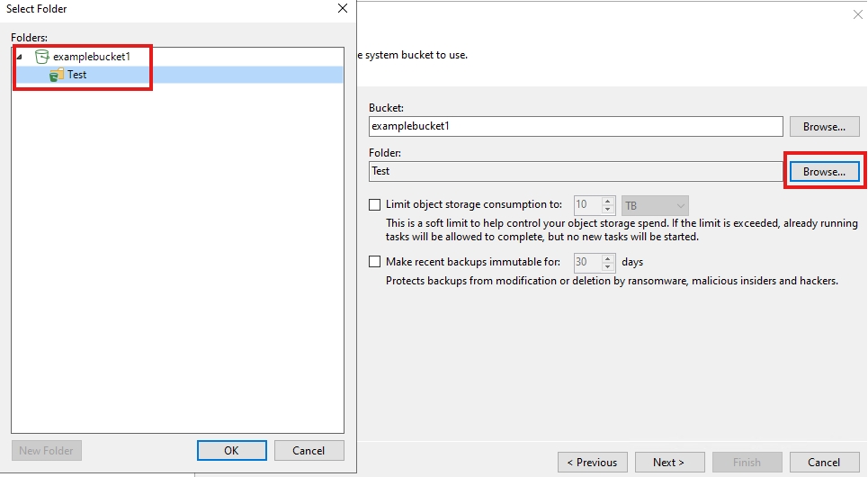868x477 pixels.
Task: Increase the storage limit spinner value
Action: coord(608,201)
